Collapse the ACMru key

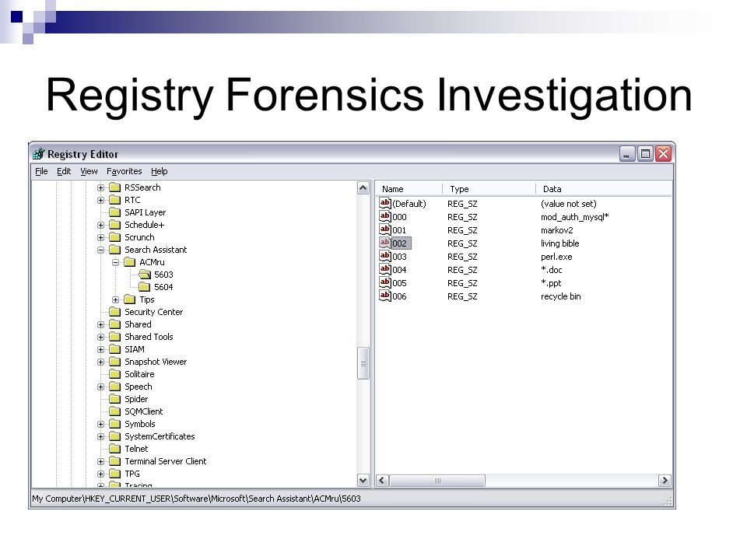point(115,262)
